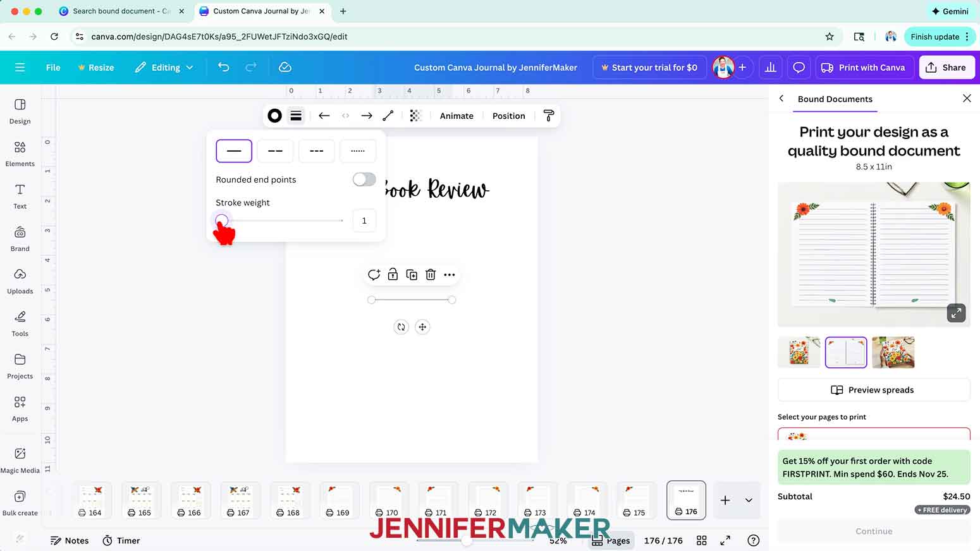
Task: Open the Notes panel
Action: [x=70, y=540]
